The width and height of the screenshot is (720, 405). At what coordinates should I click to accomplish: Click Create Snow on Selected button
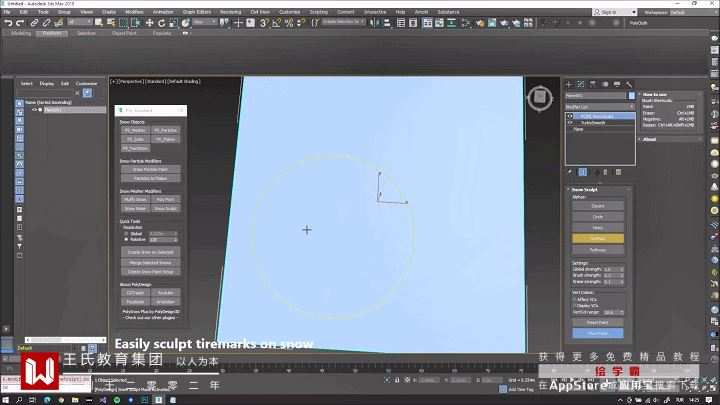pos(151,252)
